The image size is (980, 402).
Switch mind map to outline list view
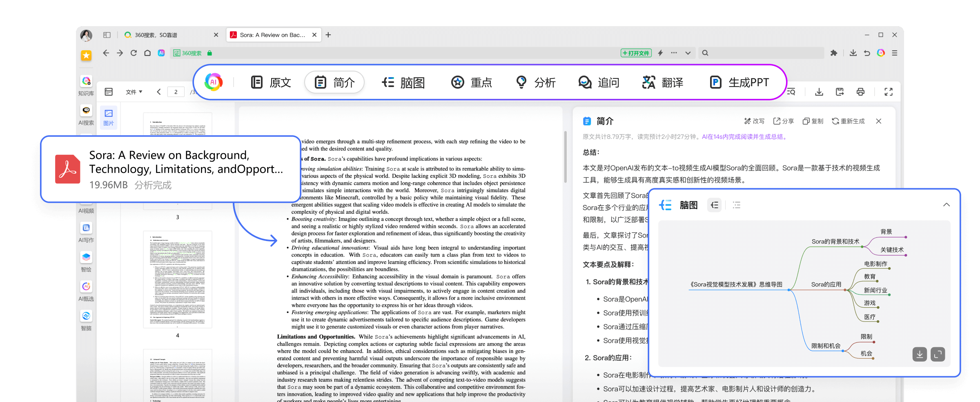pyautogui.click(x=736, y=205)
